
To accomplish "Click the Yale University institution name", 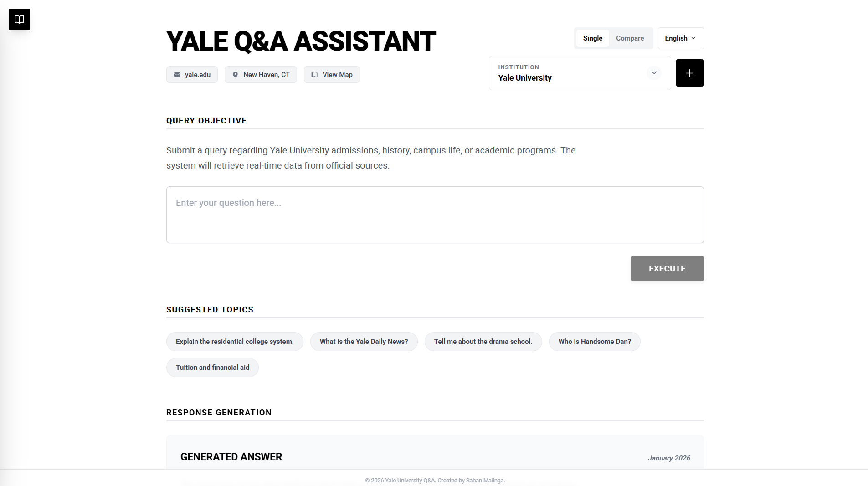I will click(x=525, y=78).
